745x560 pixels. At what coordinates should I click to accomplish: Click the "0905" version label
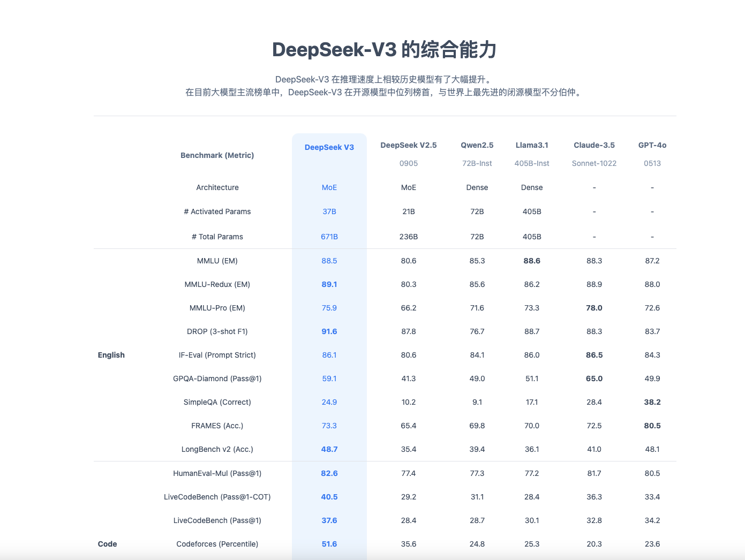coord(409,163)
